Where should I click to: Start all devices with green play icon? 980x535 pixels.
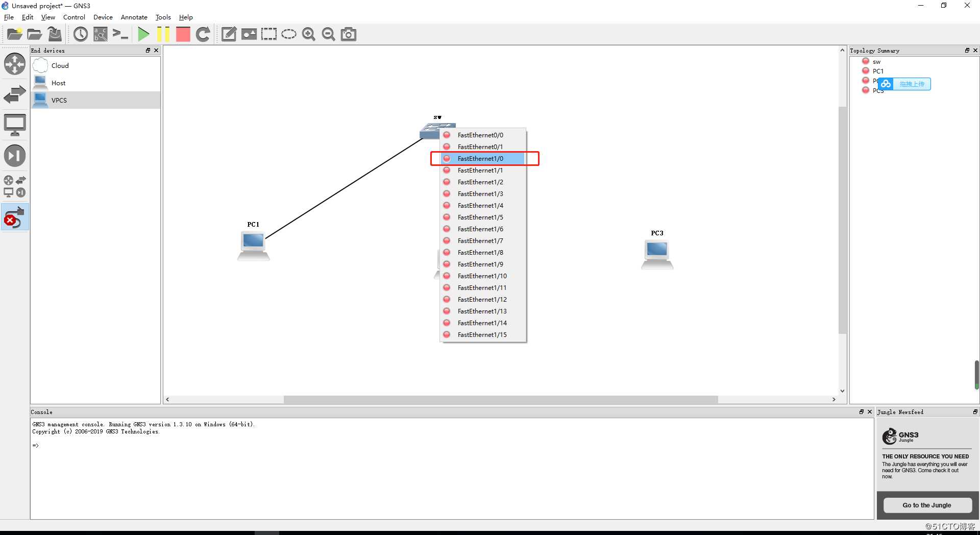(x=143, y=34)
